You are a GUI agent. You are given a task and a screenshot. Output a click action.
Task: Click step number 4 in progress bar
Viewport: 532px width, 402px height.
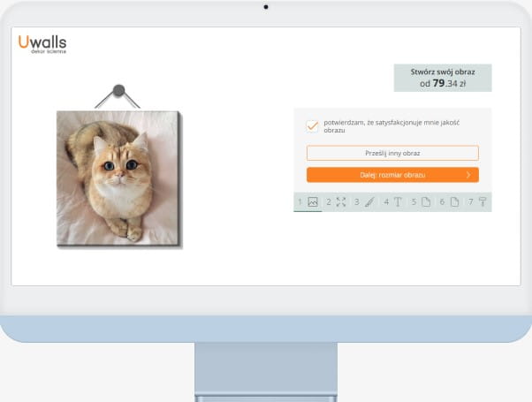point(385,202)
